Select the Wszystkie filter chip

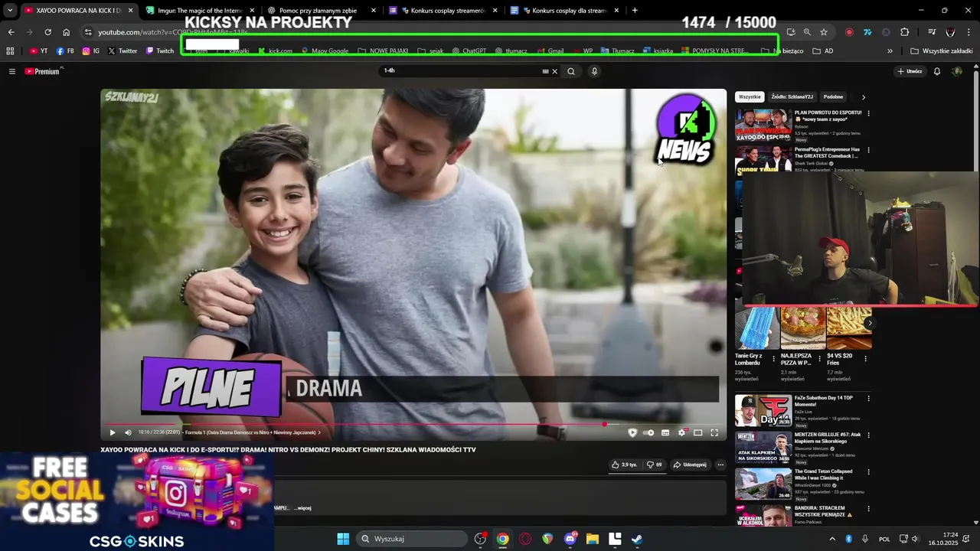pos(750,97)
